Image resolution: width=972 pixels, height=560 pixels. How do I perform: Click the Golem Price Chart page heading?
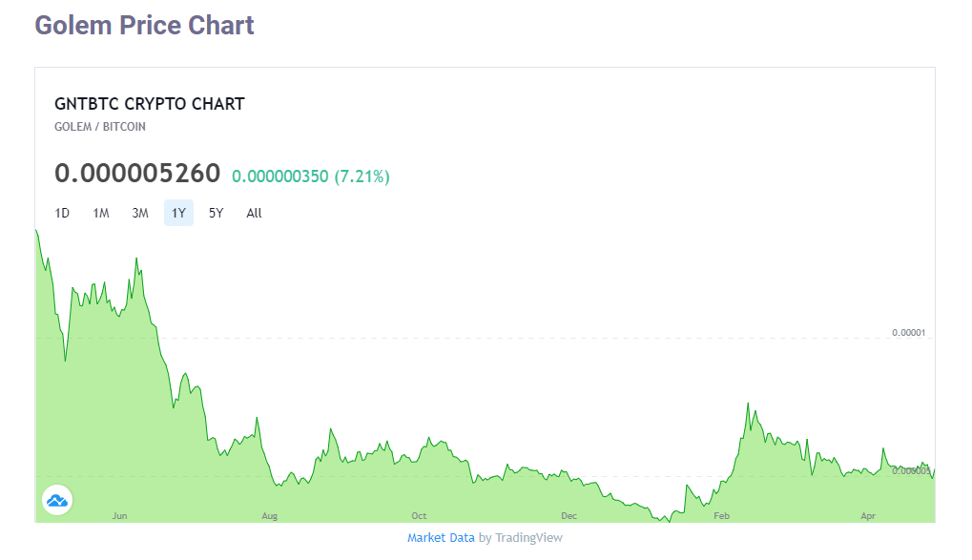pos(143,25)
